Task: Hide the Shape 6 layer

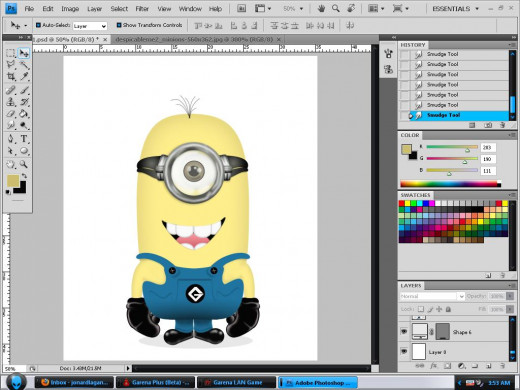Action: pos(404,332)
